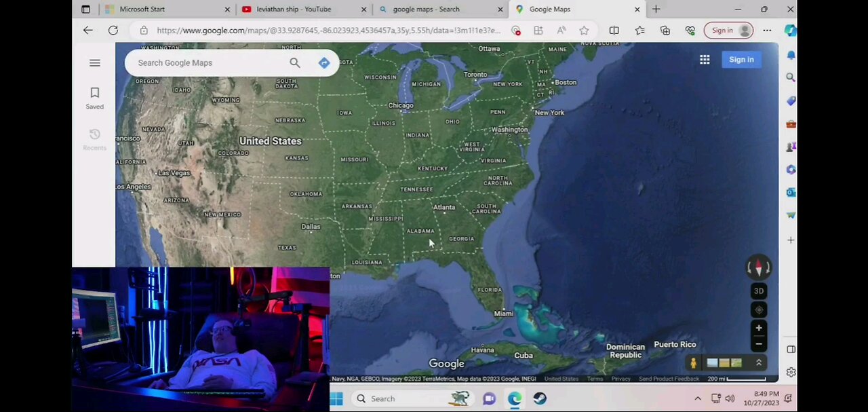Open the apps icon in address bar
Image resolution: width=868 pixels, height=412 pixels.
pyautogui.click(x=538, y=31)
